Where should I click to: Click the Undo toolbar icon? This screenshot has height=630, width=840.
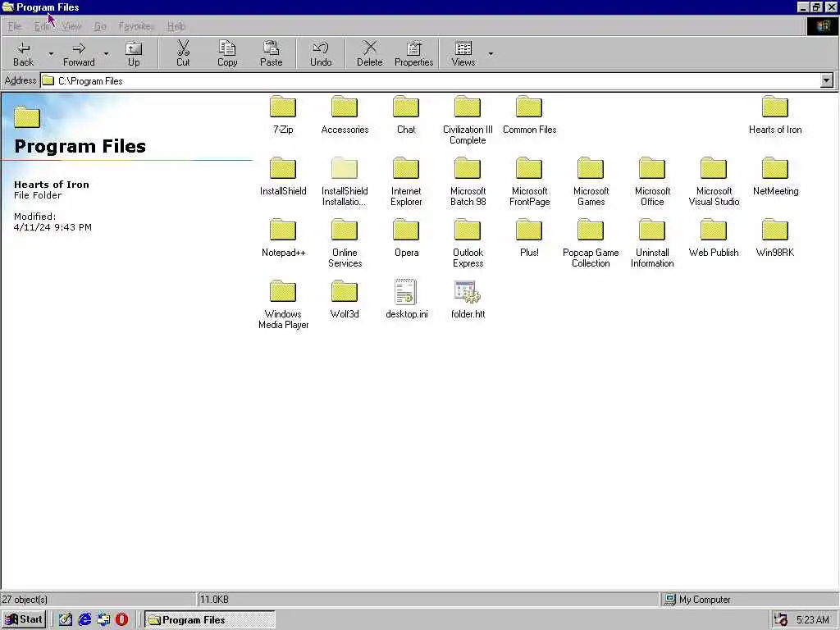click(x=321, y=48)
